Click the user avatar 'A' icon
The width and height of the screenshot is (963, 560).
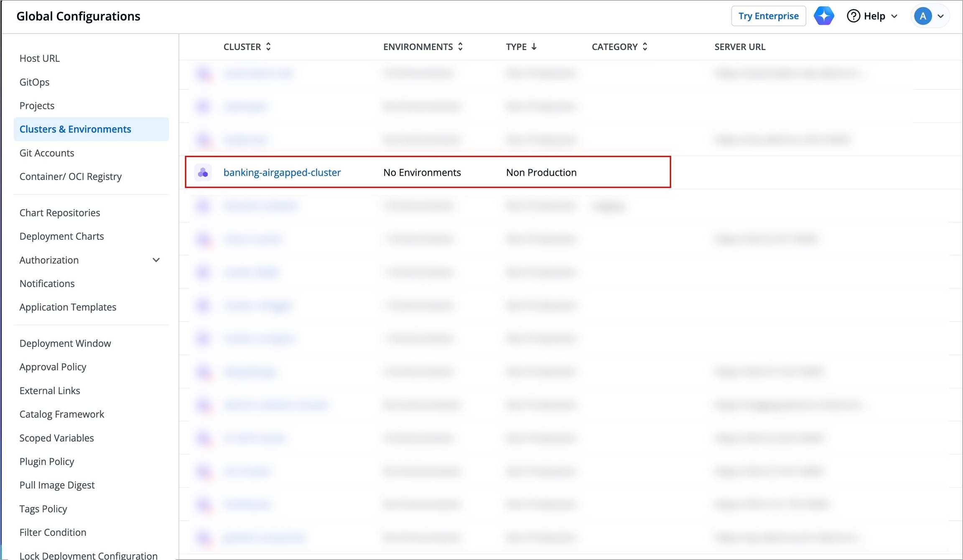(922, 16)
